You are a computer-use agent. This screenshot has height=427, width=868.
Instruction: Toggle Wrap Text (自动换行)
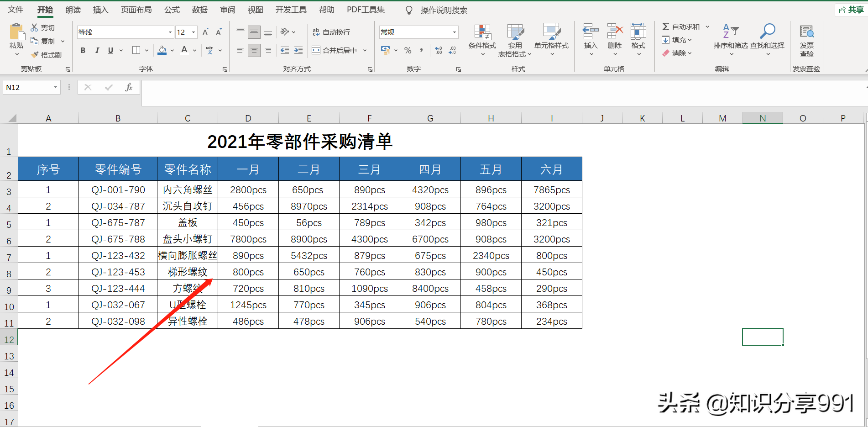pos(331,32)
